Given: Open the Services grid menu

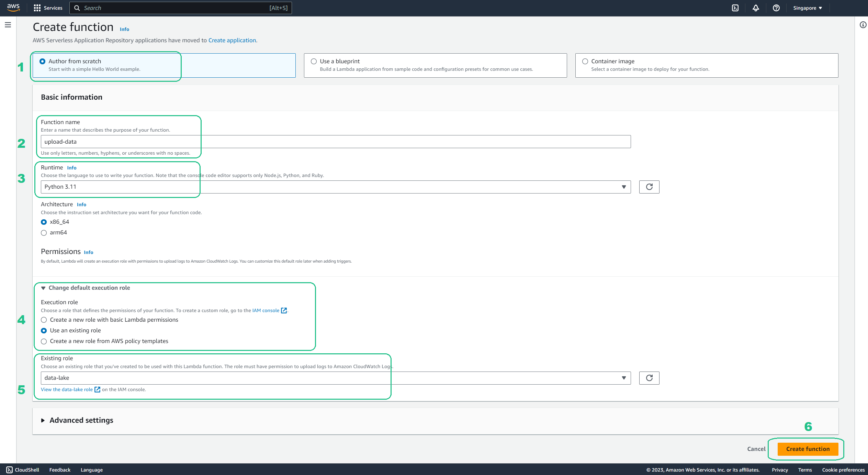Looking at the screenshot, I should [x=37, y=8].
